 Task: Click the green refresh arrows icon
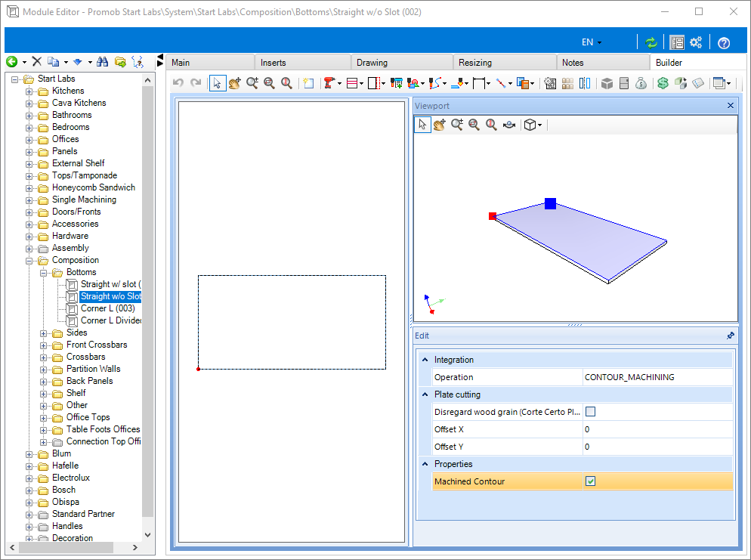click(x=651, y=42)
